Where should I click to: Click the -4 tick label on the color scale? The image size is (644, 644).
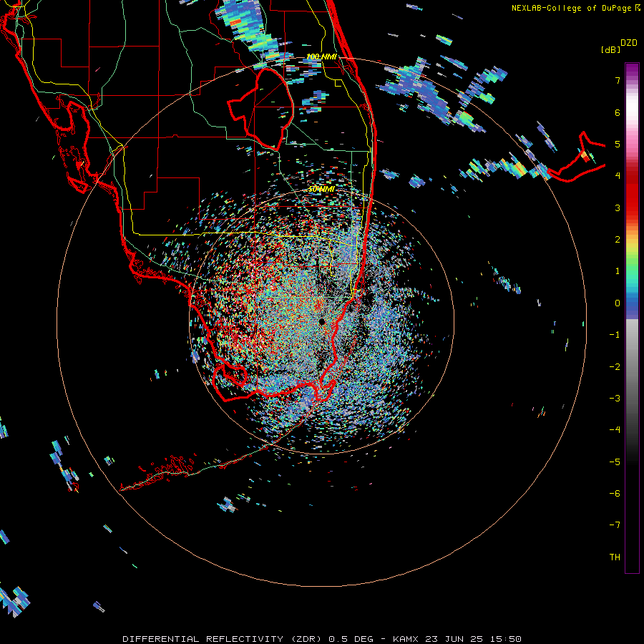[615, 430]
